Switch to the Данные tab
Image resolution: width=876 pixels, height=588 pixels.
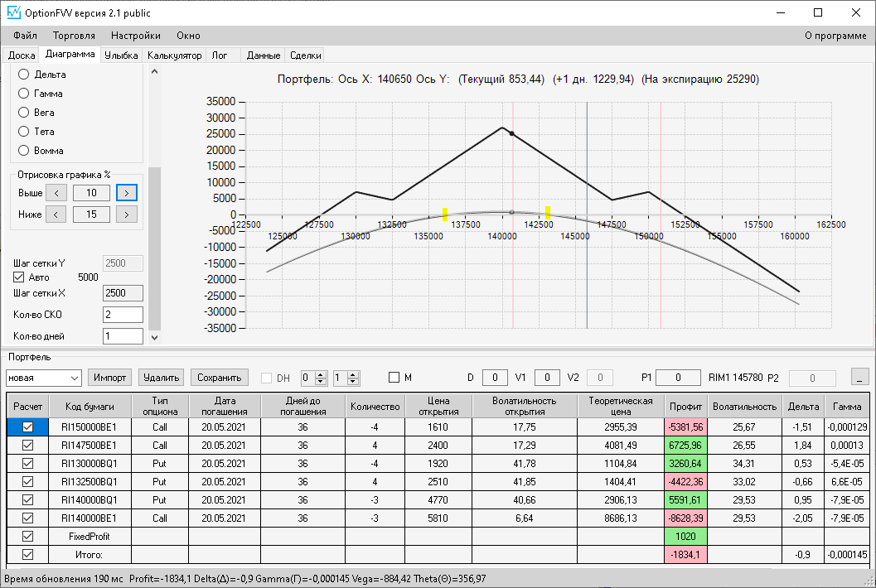pos(264,55)
